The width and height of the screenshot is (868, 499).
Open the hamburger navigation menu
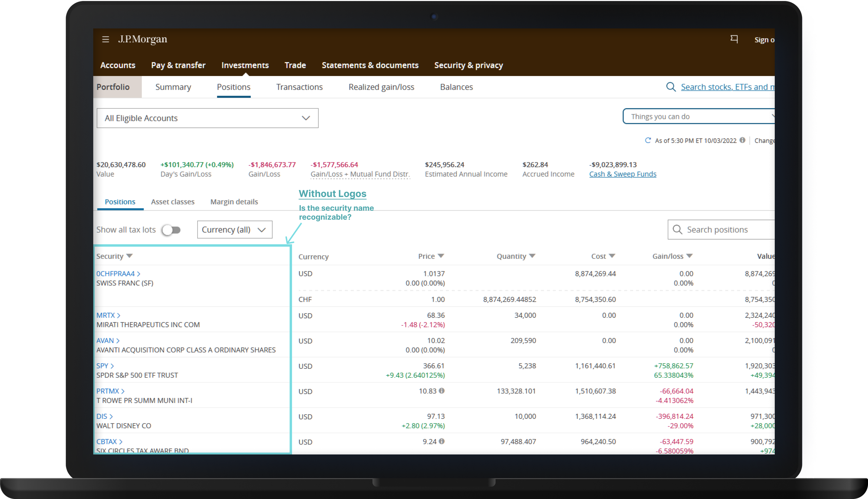point(106,39)
